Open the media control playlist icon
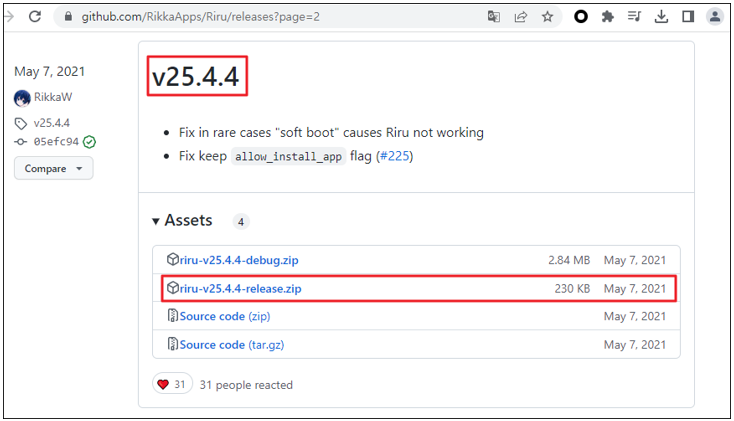Image resolution: width=734 pixels, height=421 pixels. click(x=634, y=17)
